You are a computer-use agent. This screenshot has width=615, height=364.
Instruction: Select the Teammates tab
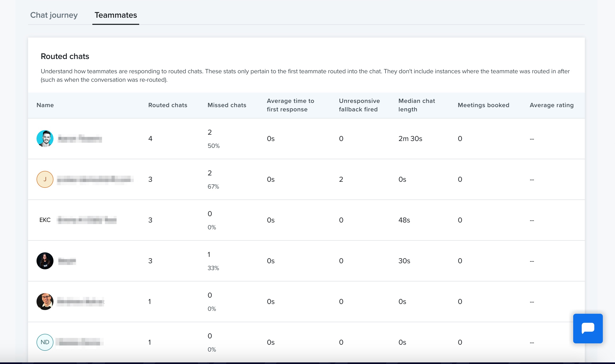[x=116, y=15]
